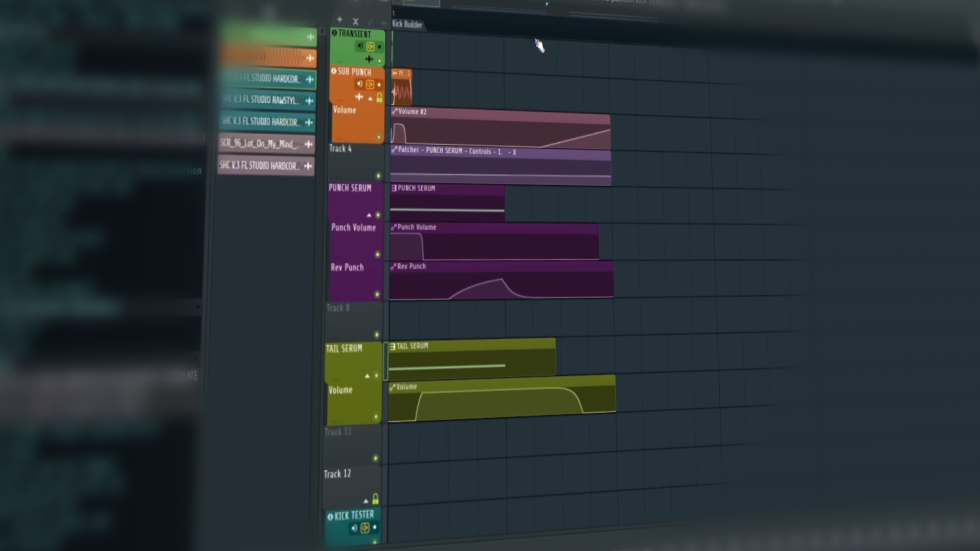Viewport: 980px width, 551px height.
Task: Click speaker icon on KICK TESTER track
Action: [354, 528]
